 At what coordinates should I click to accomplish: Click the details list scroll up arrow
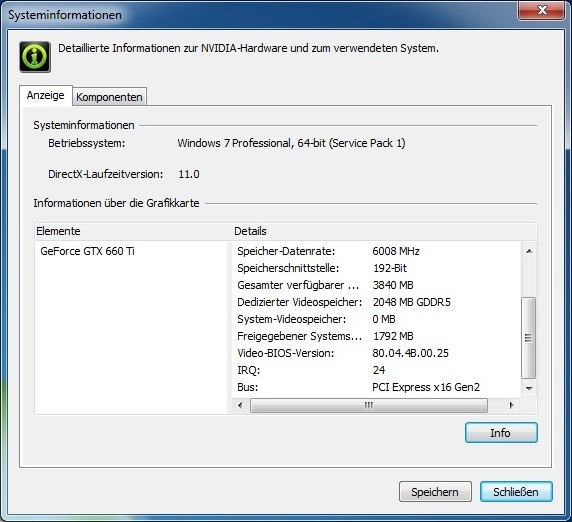pyautogui.click(x=529, y=251)
